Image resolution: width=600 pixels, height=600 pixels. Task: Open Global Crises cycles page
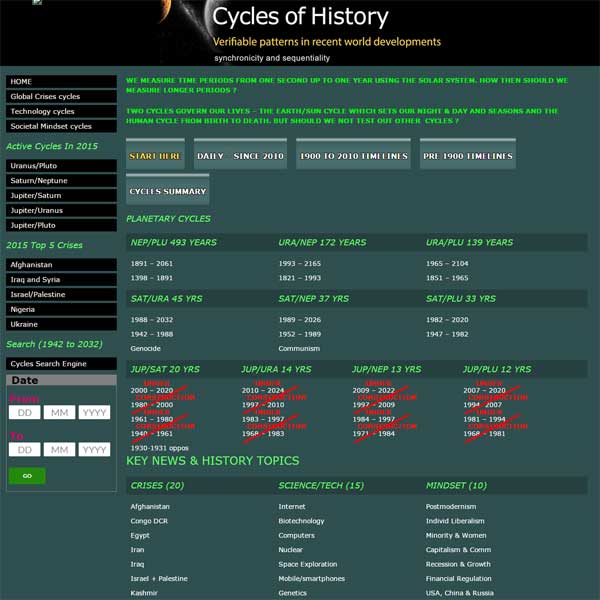pyautogui.click(x=61, y=96)
